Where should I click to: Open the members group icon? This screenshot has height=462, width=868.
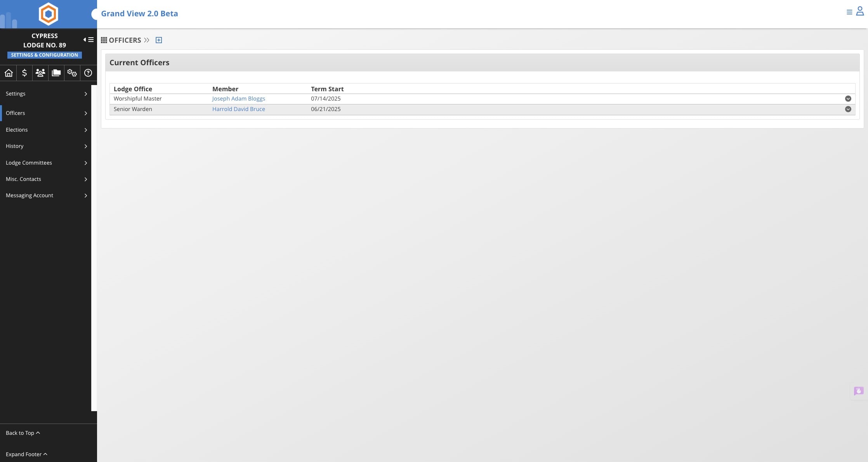[x=40, y=73]
